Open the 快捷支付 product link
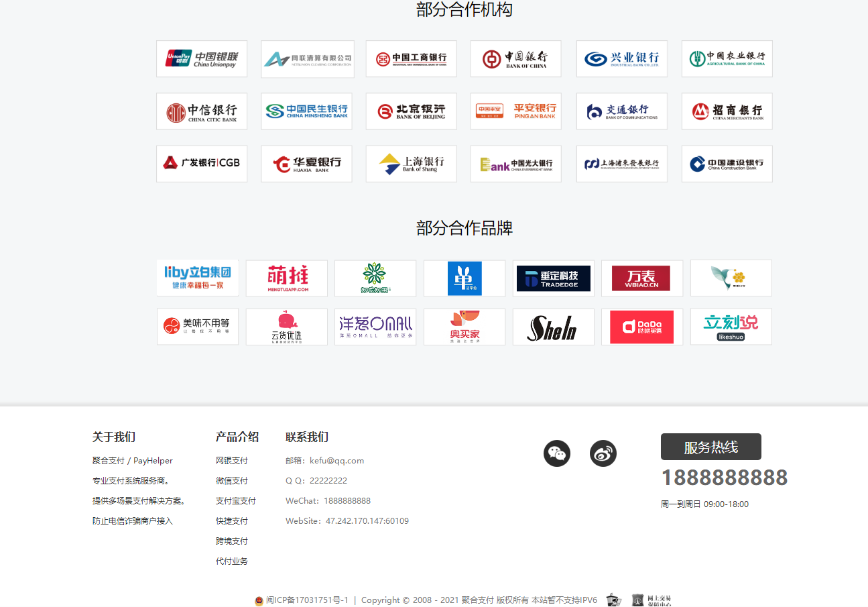Viewport: 868px width, 607px height. [x=232, y=521]
